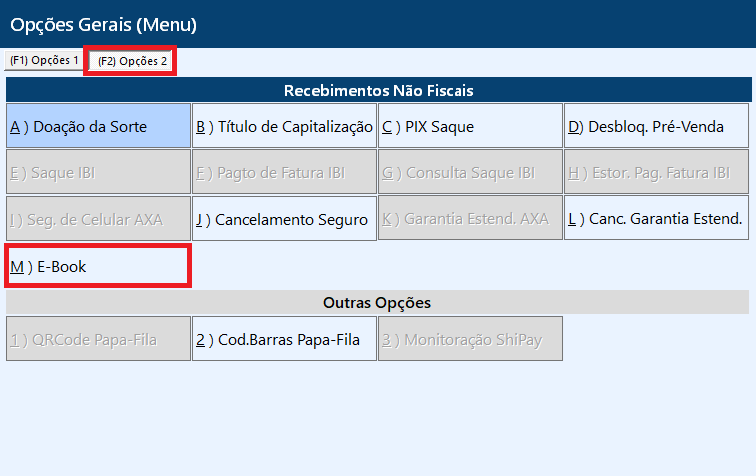Open L) Canc. Garantia Estend.

click(x=657, y=218)
